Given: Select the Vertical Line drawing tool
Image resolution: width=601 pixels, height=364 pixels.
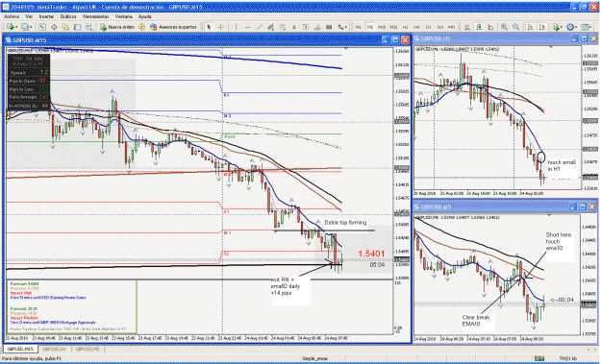Looking at the screenshot, I should point(236,27).
